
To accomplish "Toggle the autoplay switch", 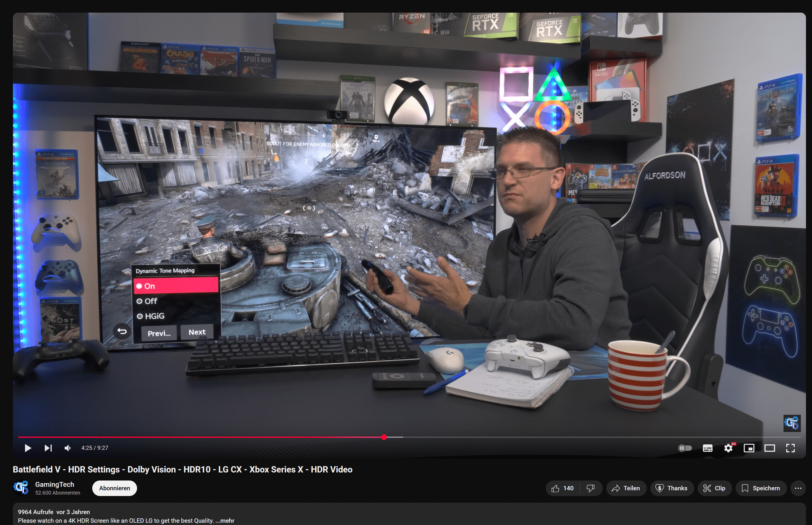I will (x=685, y=448).
